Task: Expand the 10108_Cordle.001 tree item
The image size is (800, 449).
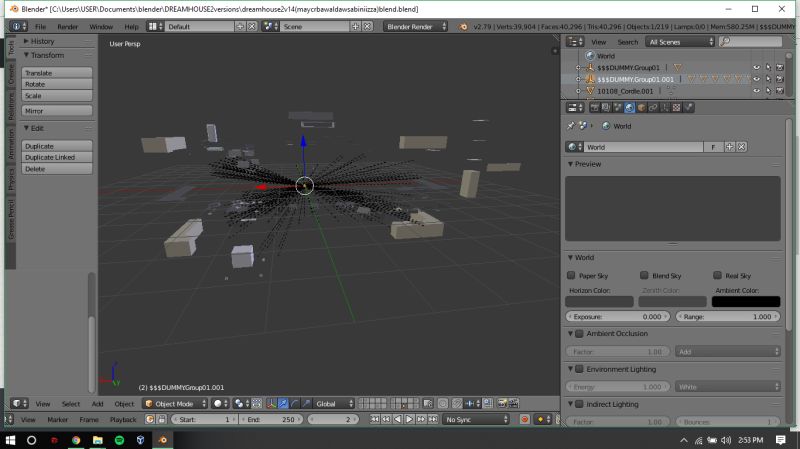Action: tap(578, 91)
